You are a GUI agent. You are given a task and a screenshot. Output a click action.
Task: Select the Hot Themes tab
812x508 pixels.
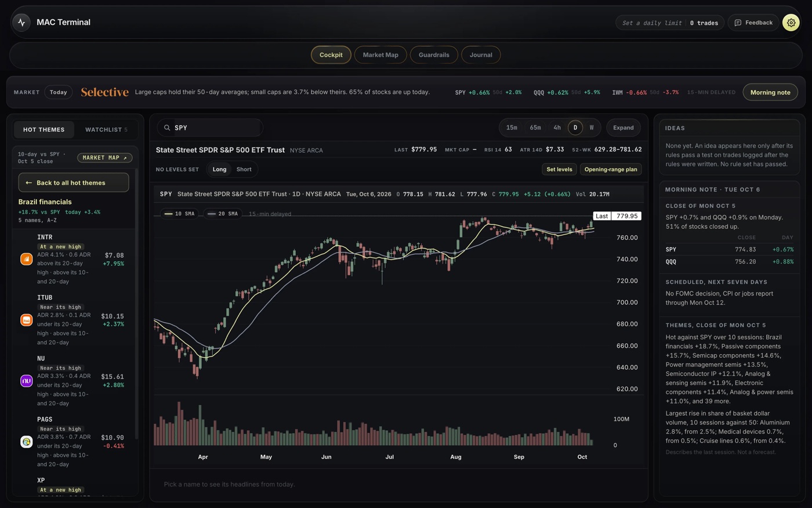(x=44, y=129)
